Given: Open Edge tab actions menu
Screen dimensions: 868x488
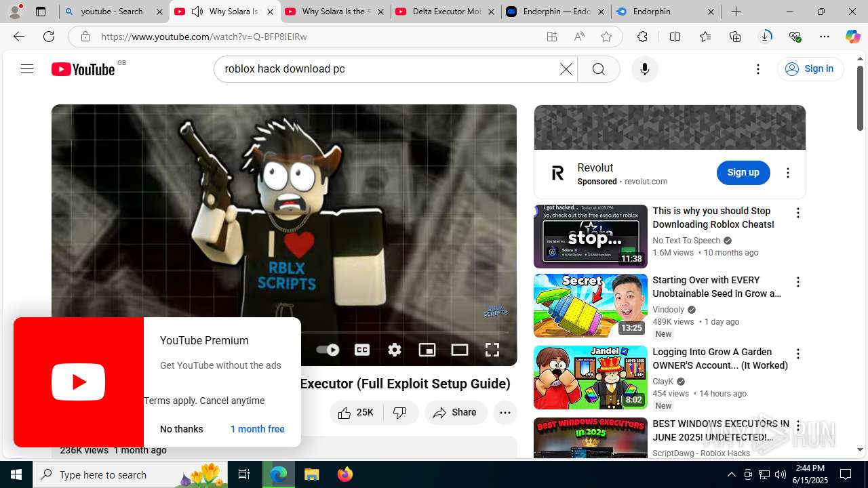Looking at the screenshot, I should [41, 12].
